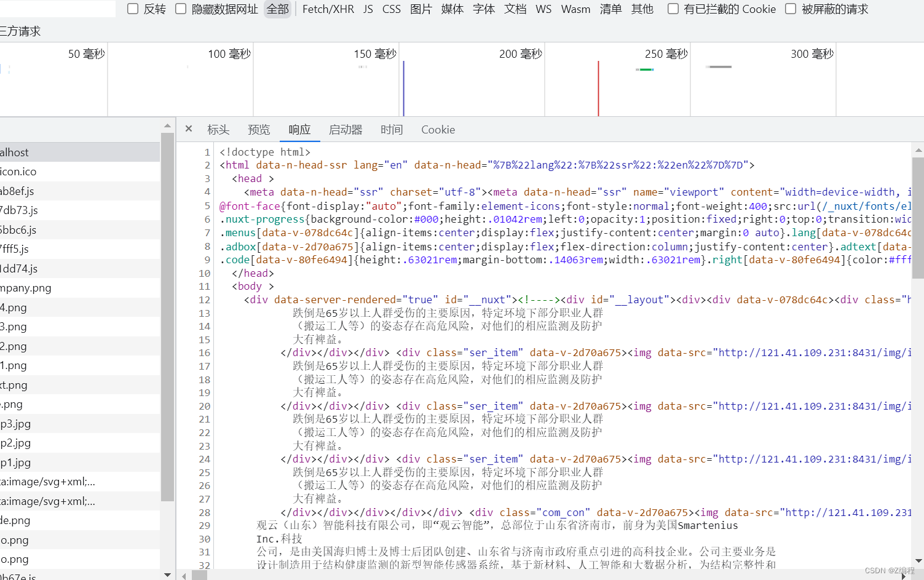Select the mpany.png request row
This screenshot has width=924, height=580.
coord(80,288)
